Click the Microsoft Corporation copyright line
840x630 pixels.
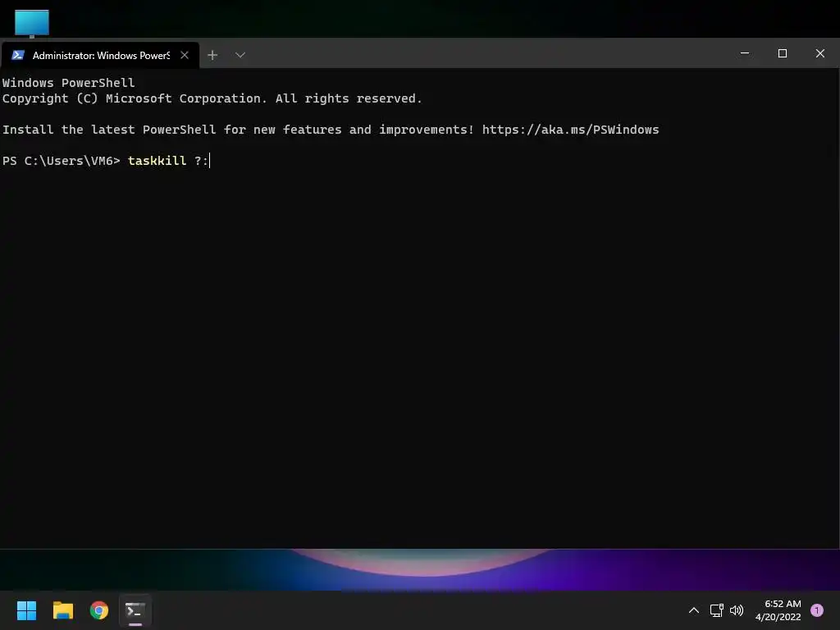(x=212, y=98)
